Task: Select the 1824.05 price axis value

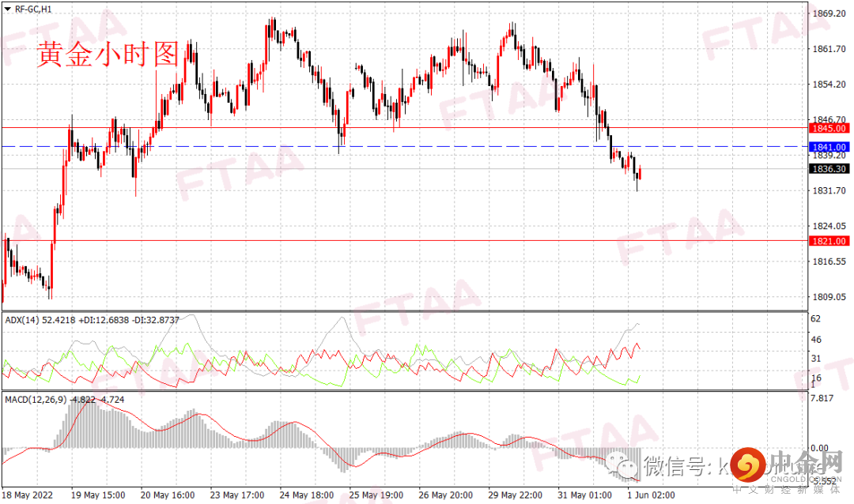Action: (829, 226)
